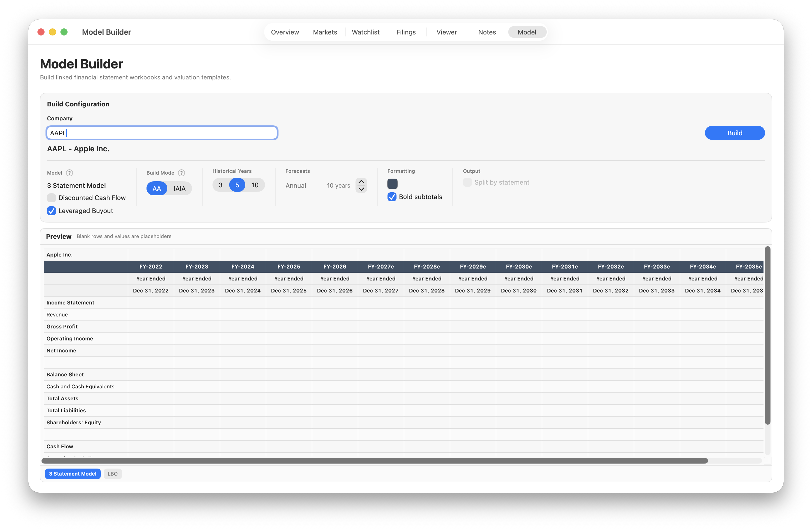The image size is (812, 530).
Task: Show the 3 Statement Model preview sheet
Action: [73, 474]
